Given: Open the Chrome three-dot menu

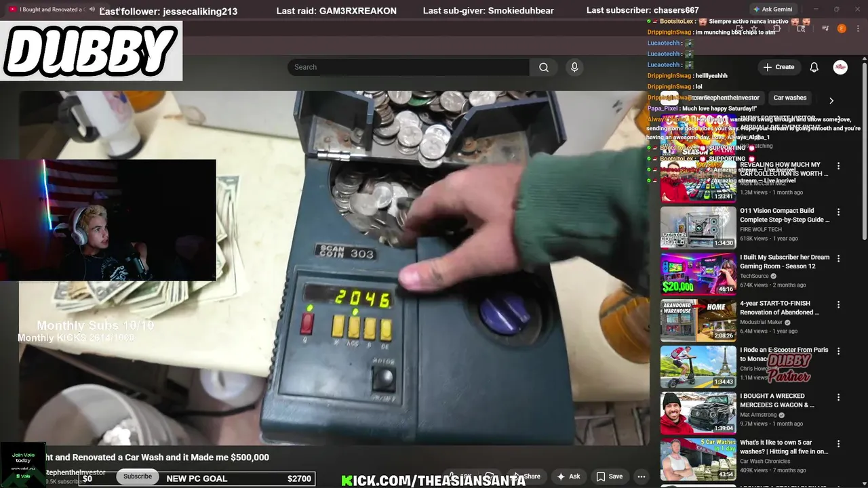Looking at the screenshot, I should click(x=857, y=28).
